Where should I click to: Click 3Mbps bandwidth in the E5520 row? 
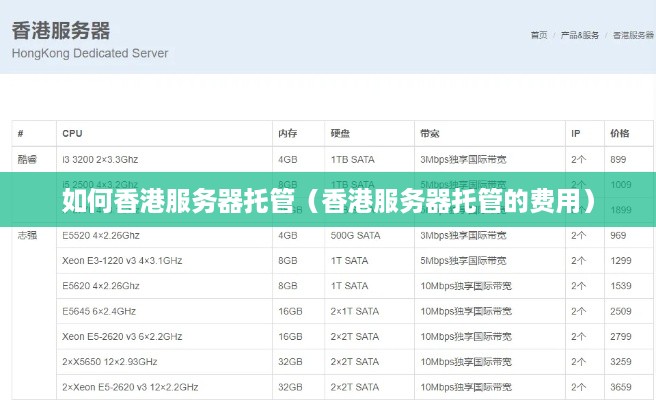click(463, 235)
